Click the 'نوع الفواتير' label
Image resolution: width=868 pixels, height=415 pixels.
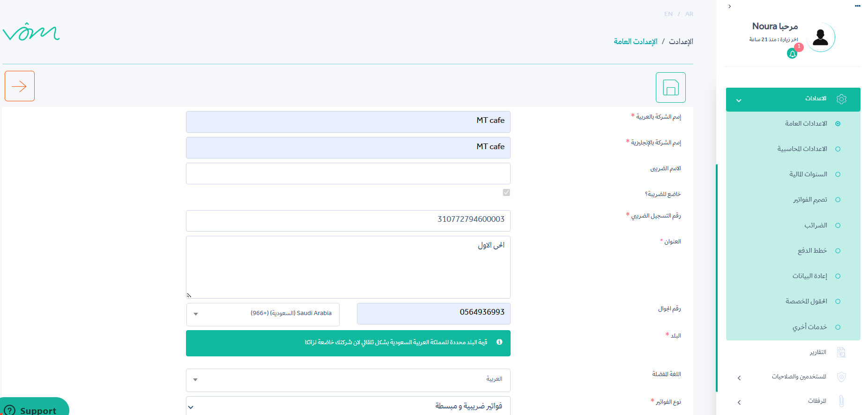(668, 402)
